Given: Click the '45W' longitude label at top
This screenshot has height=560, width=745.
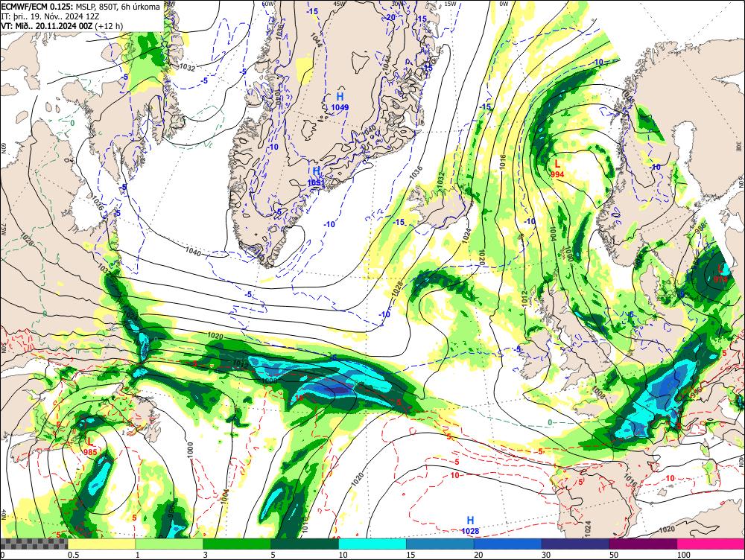Looking at the screenshot, I should point(339,4).
